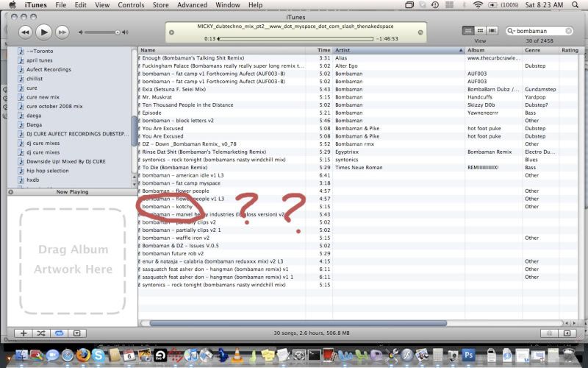The height and width of the screenshot is (368, 588).
Task: Open the Advanced menu
Action: (x=192, y=5)
